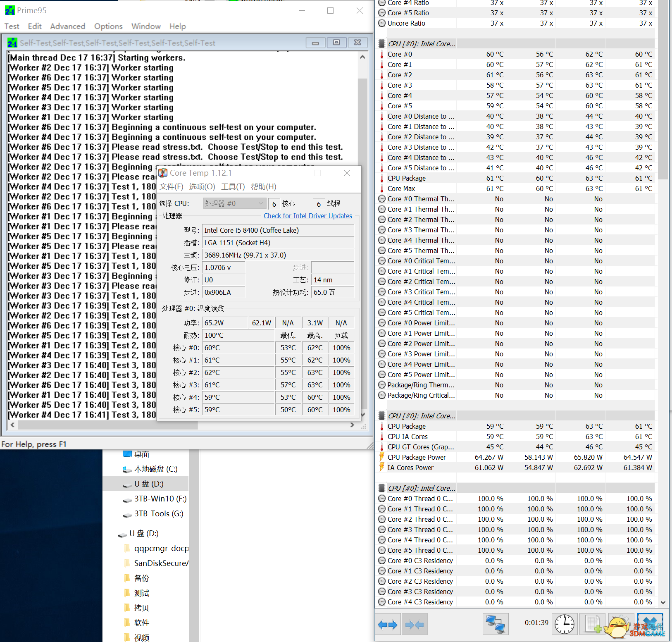672x642 pixels.
Task: Click the 100°C 耐热 Tj Max value
Action: 238,335
